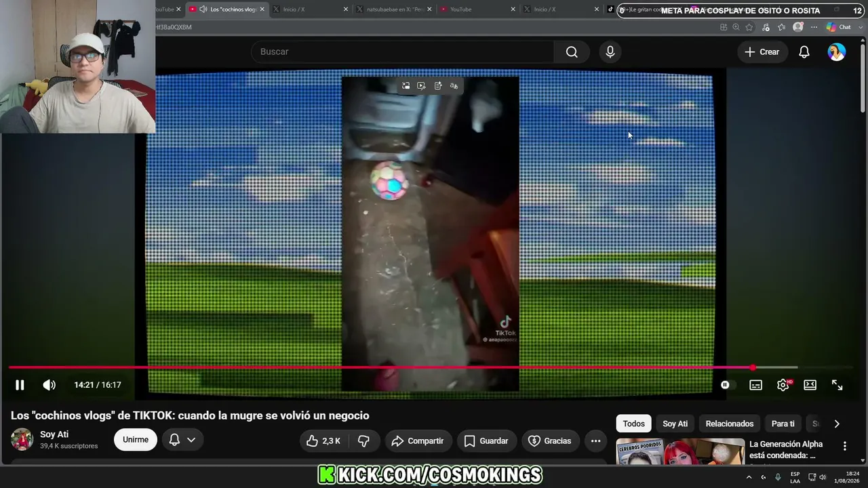The image size is (868, 488).
Task: Click the AI summary notes overlay icon
Action: pos(438,85)
